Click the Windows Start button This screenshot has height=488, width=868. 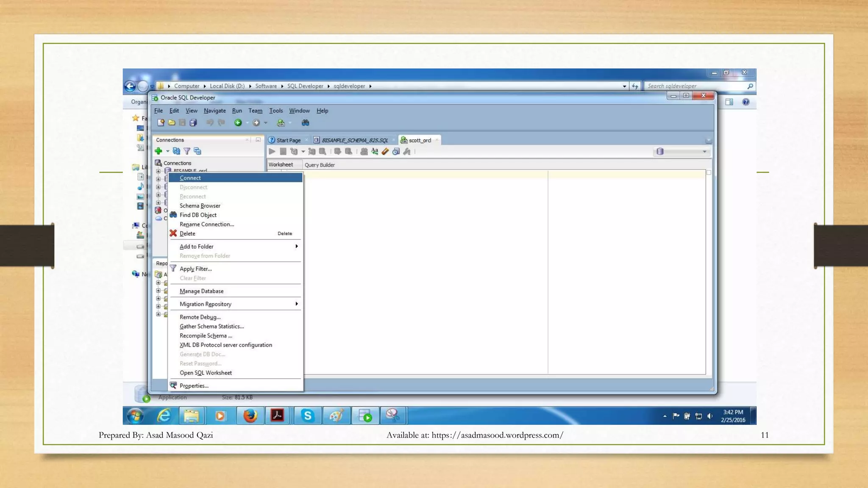pos(135,416)
